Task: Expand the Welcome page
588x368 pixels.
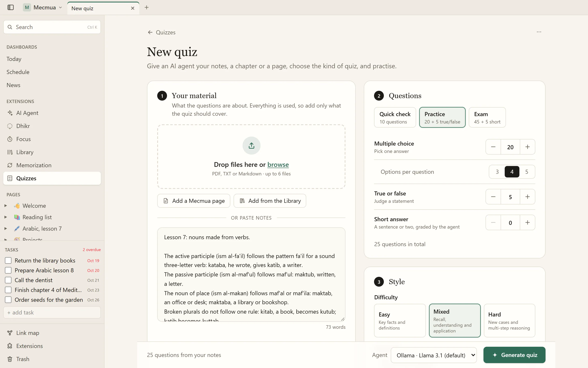Action: tap(6, 206)
